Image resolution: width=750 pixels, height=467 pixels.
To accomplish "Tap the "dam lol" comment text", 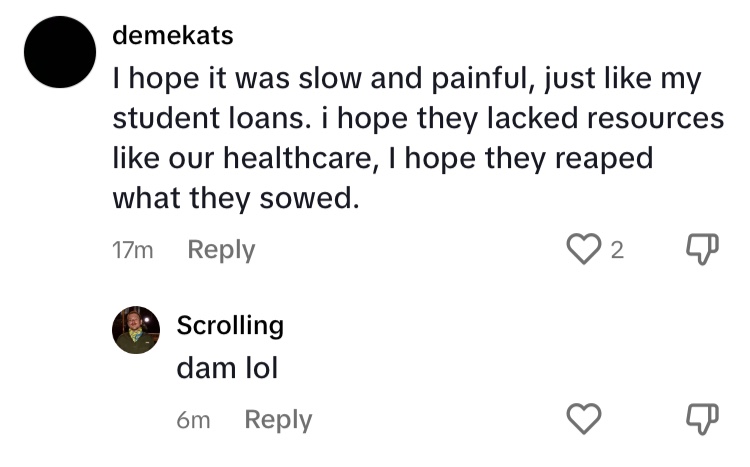I will [x=226, y=368].
